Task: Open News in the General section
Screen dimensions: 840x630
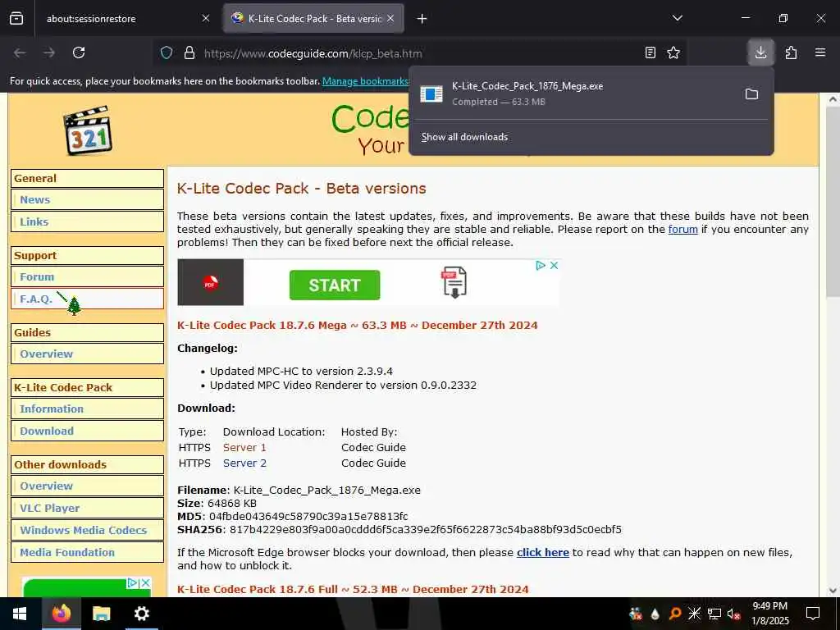Action: (x=87, y=200)
